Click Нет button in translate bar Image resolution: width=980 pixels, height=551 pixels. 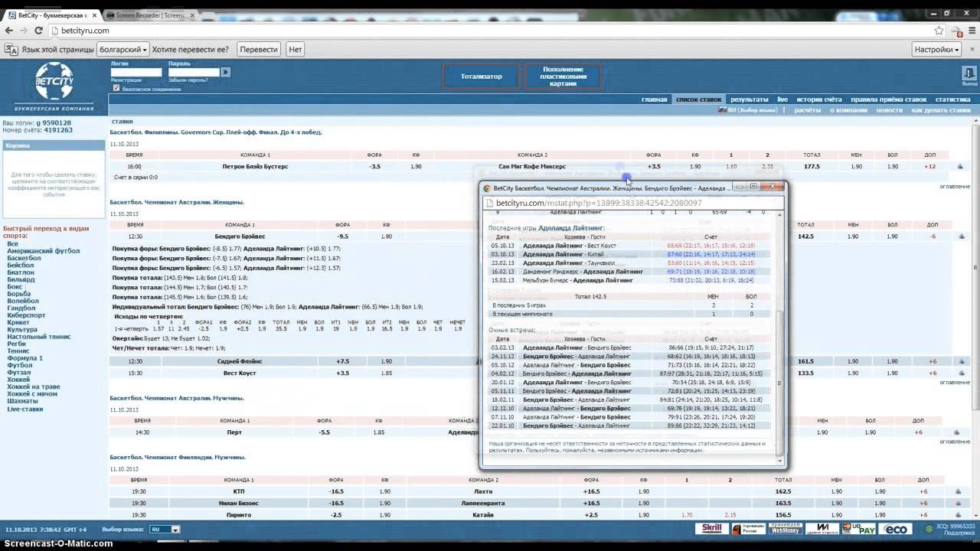(296, 49)
